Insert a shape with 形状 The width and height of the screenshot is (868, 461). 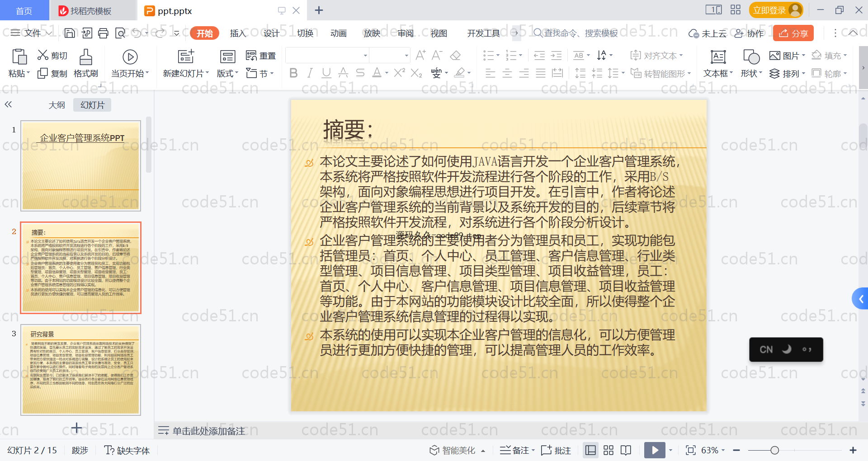click(x=751, y=63)
